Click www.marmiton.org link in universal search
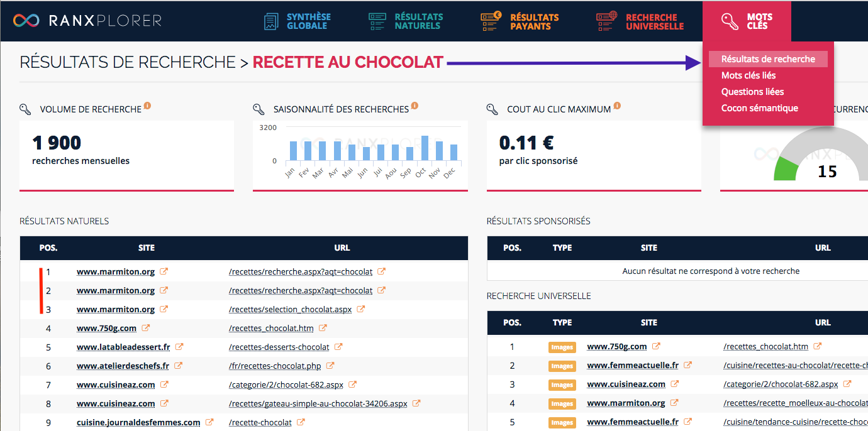 point(626,403)
